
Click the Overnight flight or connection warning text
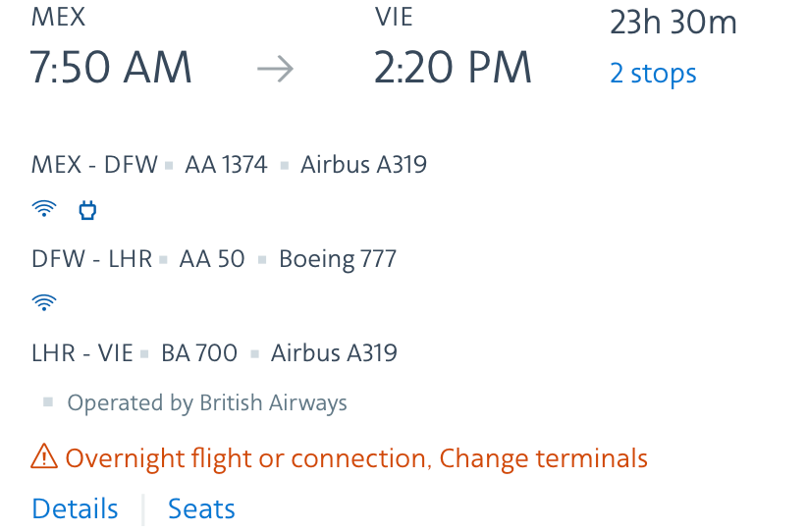(246, 458)
